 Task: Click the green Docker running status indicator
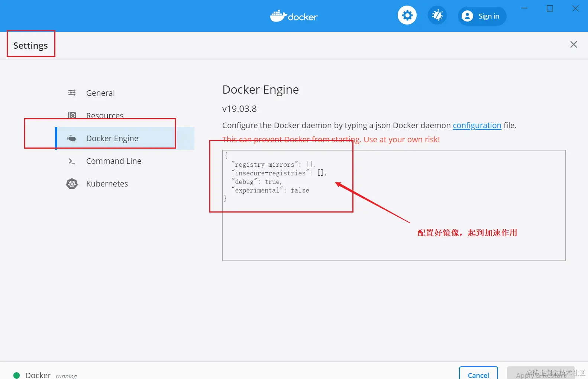tap(16, 375)
